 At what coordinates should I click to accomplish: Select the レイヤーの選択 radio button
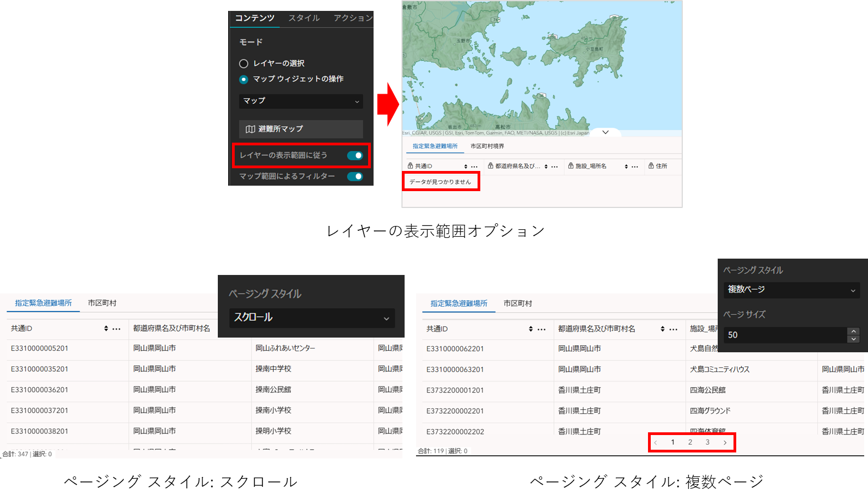coord(244,64)
